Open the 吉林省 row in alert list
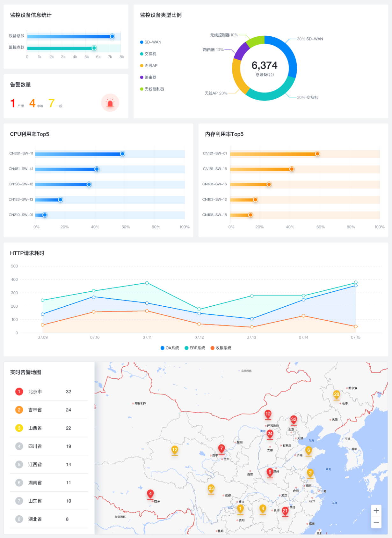Viewport: 392px width, 538px height. click(49, 410)
